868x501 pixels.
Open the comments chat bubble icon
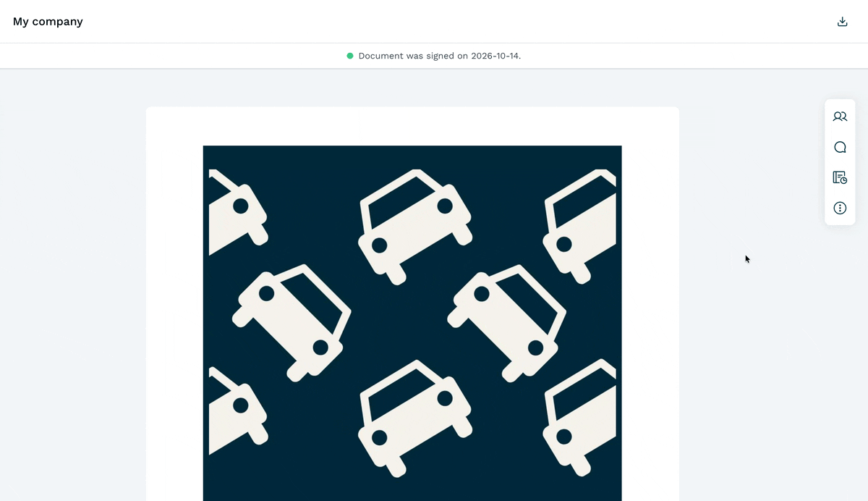[x=840, y=147]
